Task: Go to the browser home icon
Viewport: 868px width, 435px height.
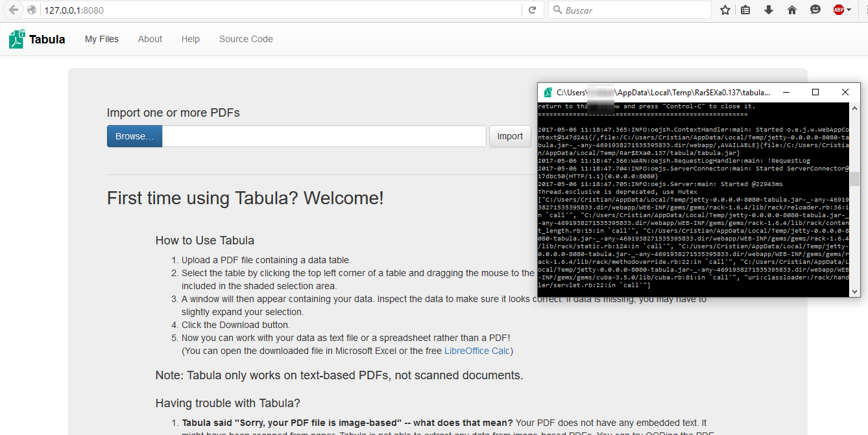Action: coord(791,10)
